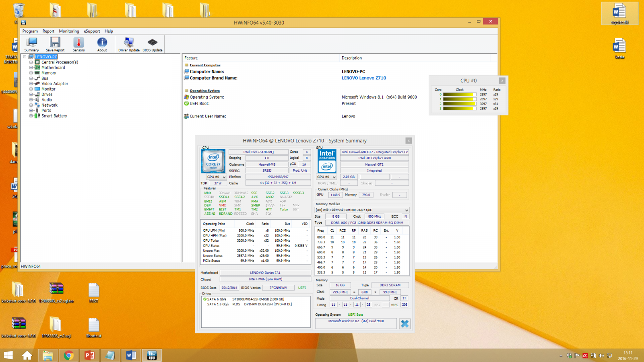Click the UEFI Boot row icon
This screenshot has height=362, width=644.
pyautogui.click(x=186, y=103)
